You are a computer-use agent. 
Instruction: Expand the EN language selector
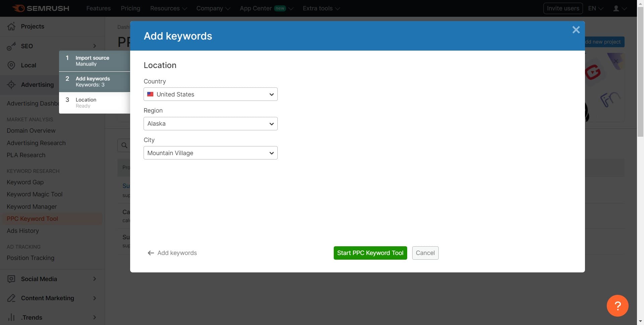(x=595, y=8)
